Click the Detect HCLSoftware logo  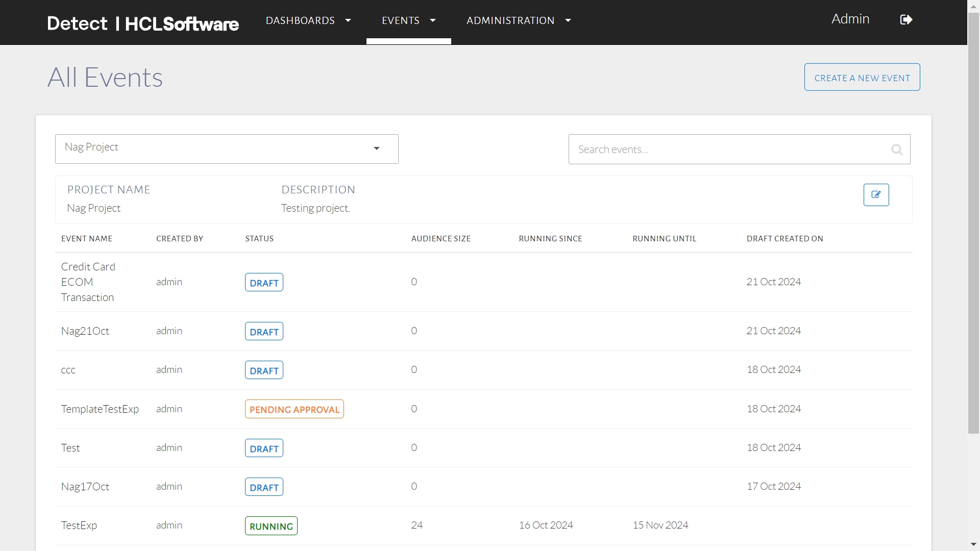[143, 23]
